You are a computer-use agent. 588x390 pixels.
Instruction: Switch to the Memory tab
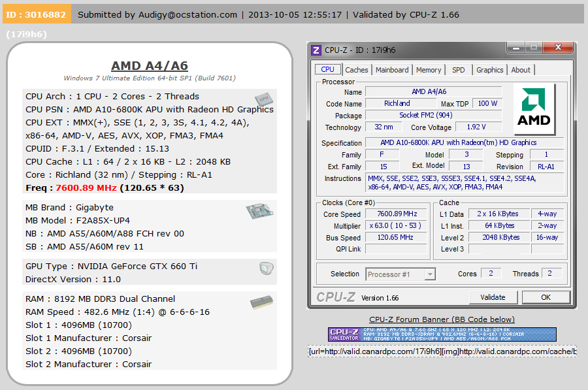[429, 70]
